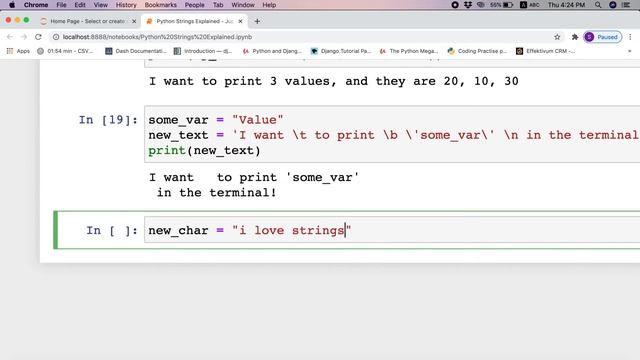Open the Coding Practise bookmark

(477, 51)
